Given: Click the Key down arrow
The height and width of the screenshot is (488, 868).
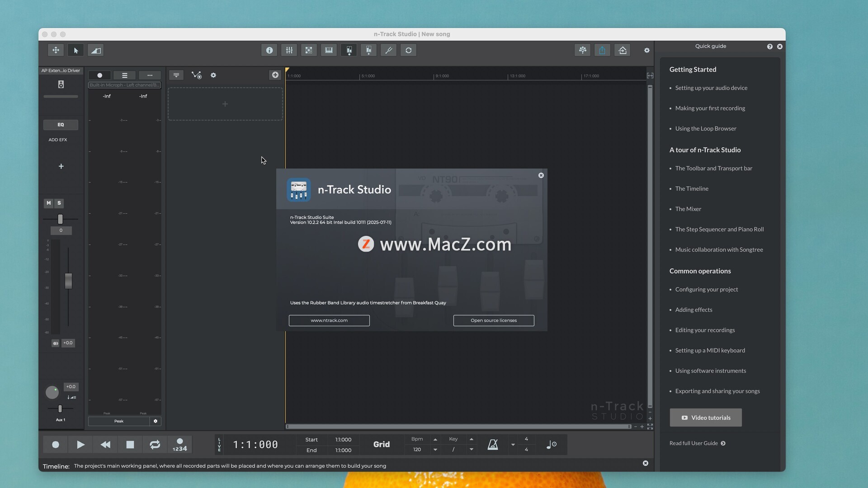Looking at the screenshot, I should point(472,450).
